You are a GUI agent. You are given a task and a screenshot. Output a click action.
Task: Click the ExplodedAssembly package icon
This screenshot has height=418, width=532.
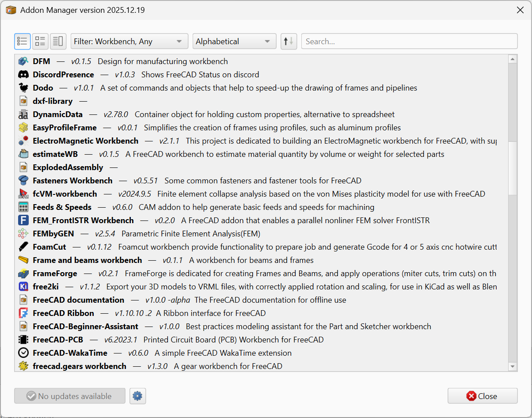(x=23, y=167)
